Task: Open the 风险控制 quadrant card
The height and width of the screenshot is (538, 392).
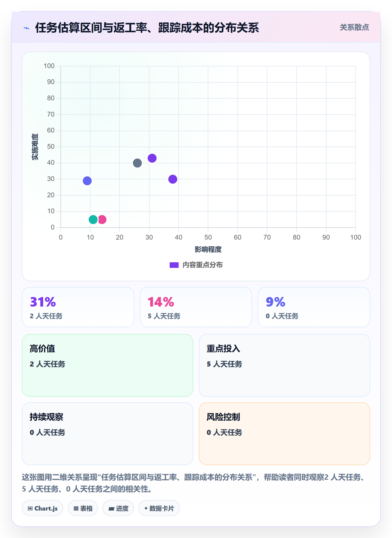Action: point(284,434)
